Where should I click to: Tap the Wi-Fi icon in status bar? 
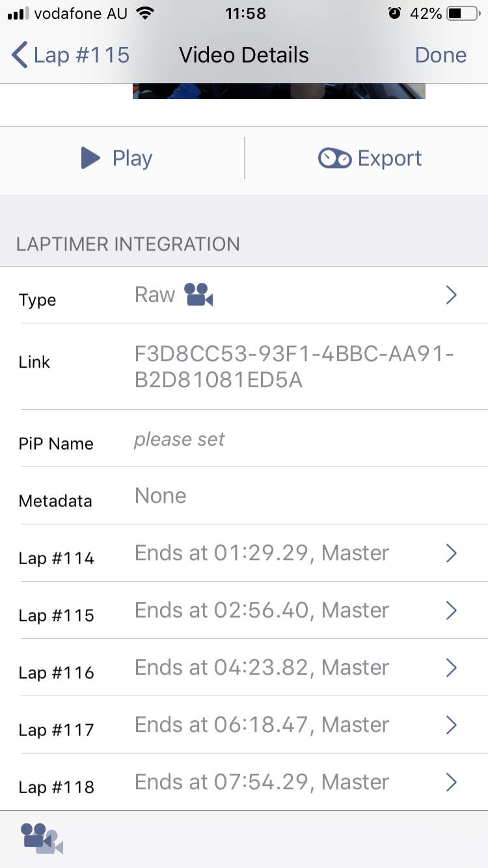click(x=146, y=13)
